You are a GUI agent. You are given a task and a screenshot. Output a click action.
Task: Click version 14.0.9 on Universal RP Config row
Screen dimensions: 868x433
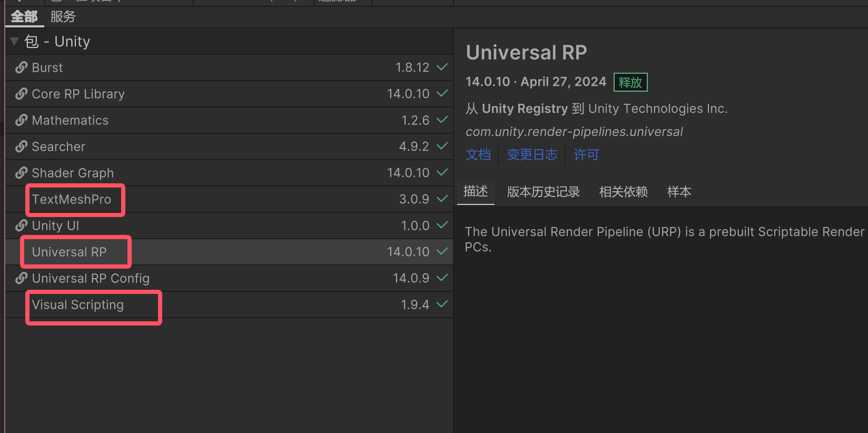pos(411,278)
